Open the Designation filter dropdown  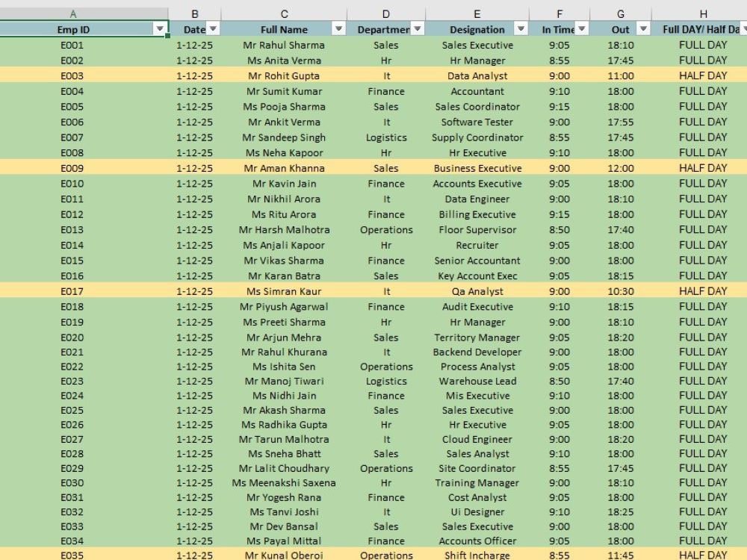pos(521,29)
